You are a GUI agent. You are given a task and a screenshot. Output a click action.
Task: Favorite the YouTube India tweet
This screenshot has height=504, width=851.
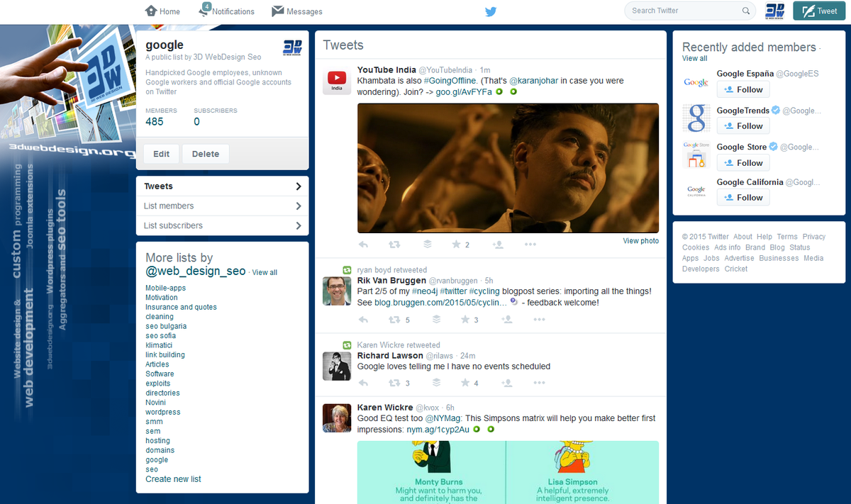coord(457,245)
